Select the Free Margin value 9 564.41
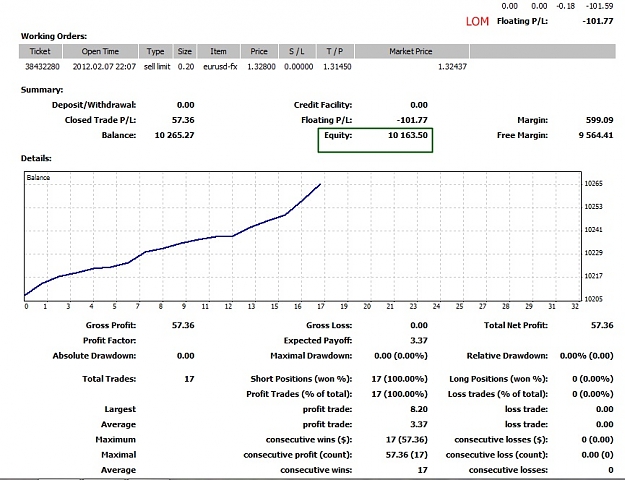 596,135
